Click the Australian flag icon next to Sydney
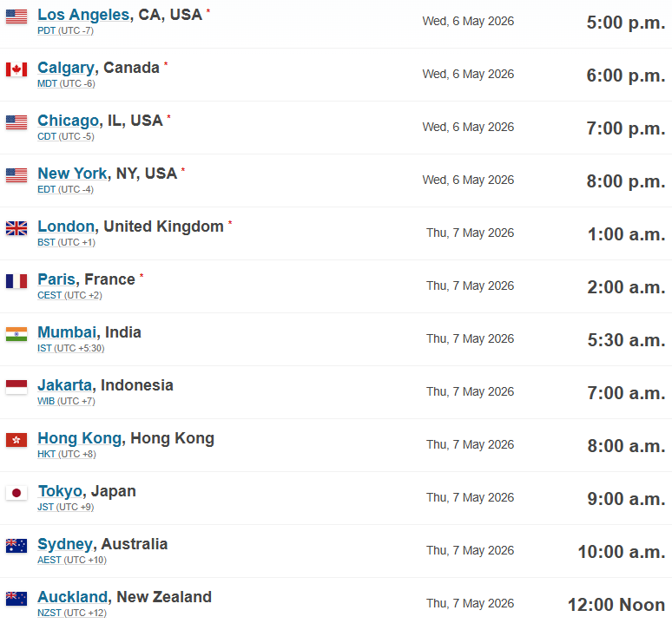The height and width of the screenshot is (630, 672). click(x=16, y=546)
